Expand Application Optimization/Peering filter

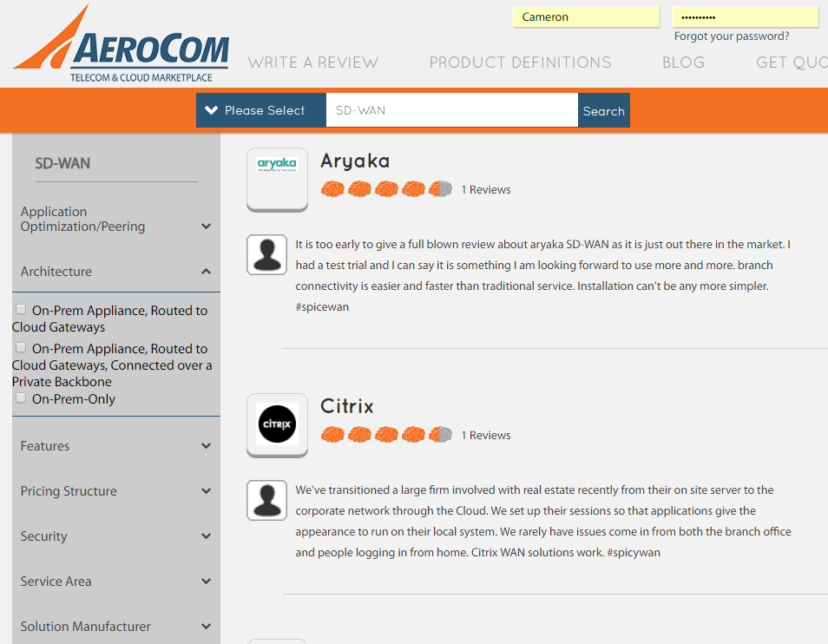(116, 219)
